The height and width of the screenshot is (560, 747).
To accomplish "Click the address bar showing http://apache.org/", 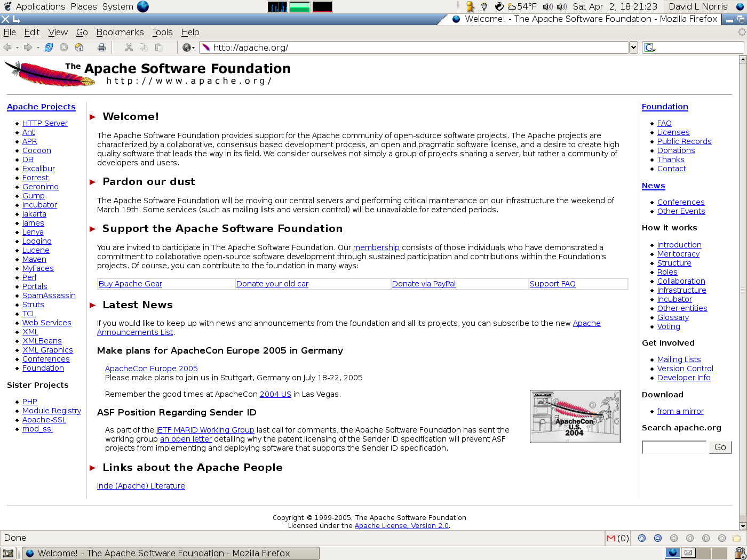I will point(414,47).
